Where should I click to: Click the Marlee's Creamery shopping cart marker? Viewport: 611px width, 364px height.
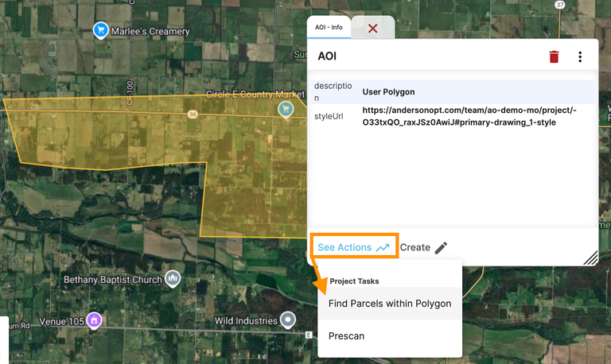coord(100,30)
